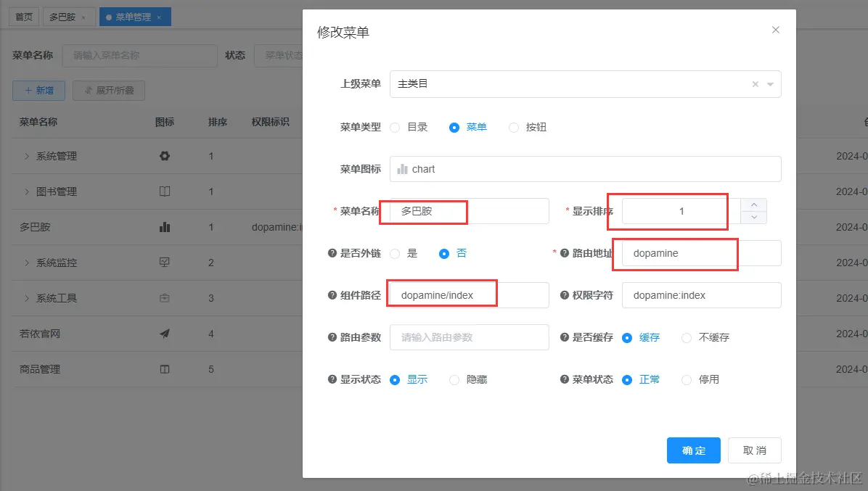Click the 菜单图标 chart field
This screenshot has width=868, height=491.
coord(585,169)
